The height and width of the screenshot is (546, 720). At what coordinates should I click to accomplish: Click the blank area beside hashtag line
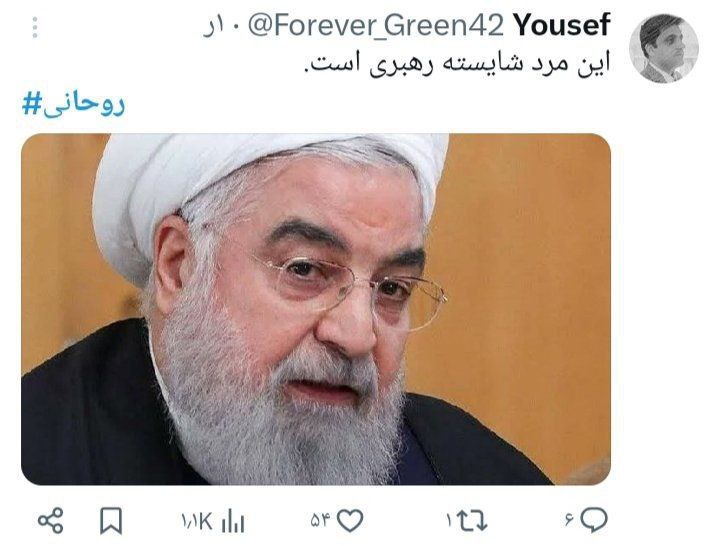[367, 105]
